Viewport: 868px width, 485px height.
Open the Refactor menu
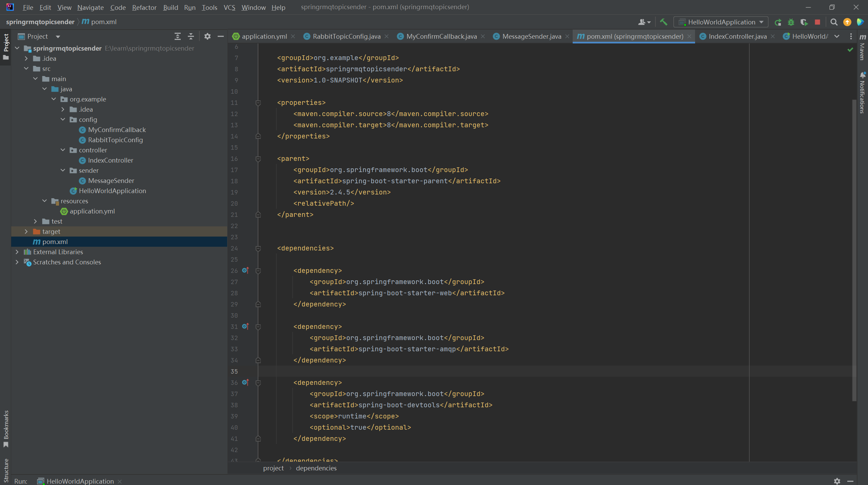pos(144,7)
